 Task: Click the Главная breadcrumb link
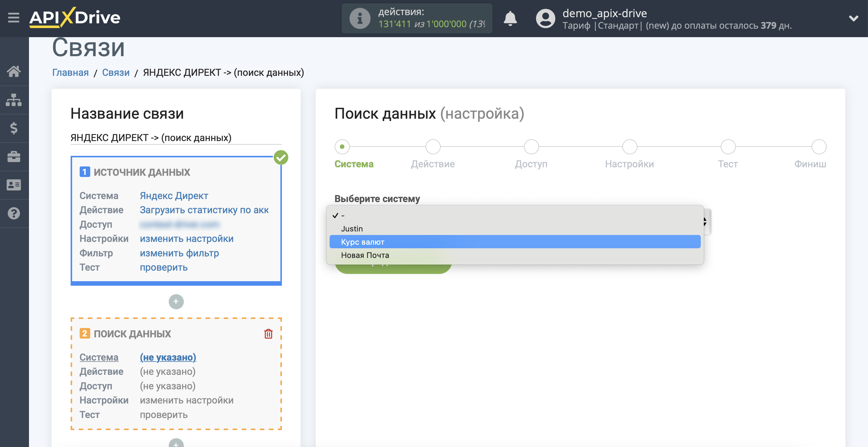click(70, 72)
